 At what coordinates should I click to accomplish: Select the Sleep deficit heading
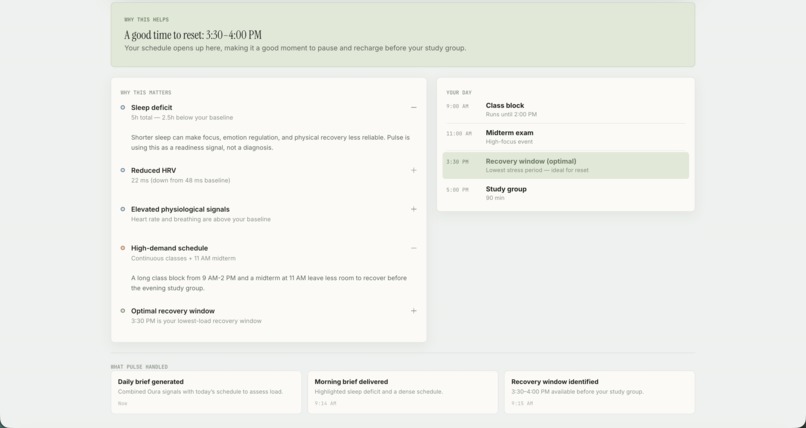(152, 107)
